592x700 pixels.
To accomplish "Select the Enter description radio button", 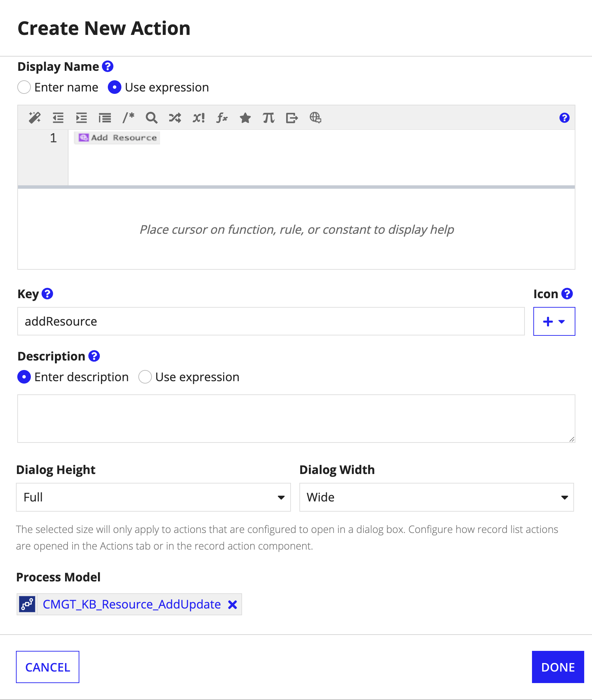I will point(24,377).
